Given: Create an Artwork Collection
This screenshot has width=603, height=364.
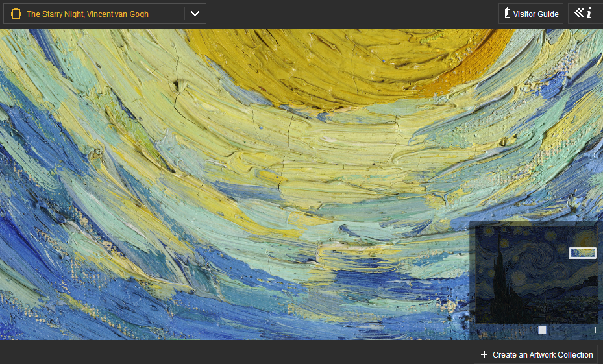Looking at the screenshot, I should click(x=543, y=354).
